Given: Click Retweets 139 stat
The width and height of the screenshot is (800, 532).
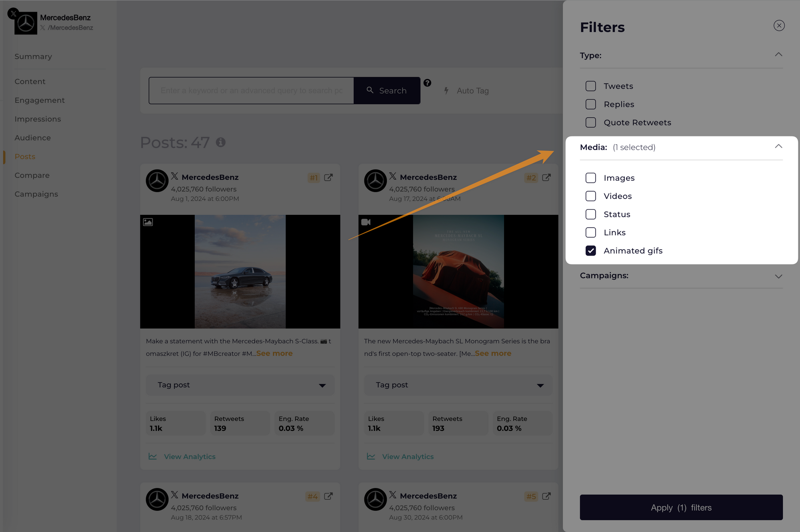Looking at the screenshot, I should click(240, 424).
